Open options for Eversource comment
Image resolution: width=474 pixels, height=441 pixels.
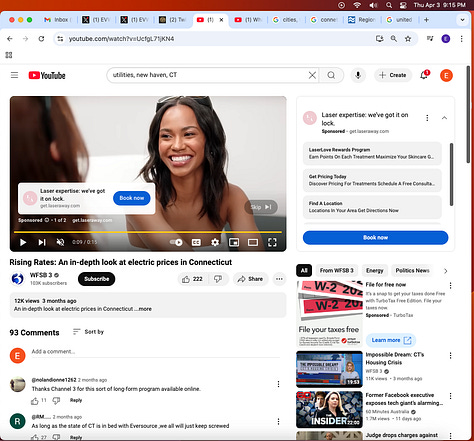278,421
